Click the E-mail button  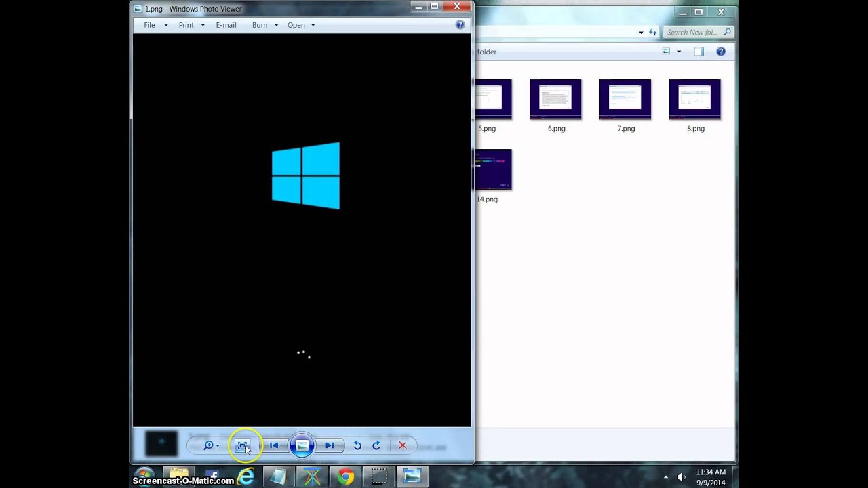(x=226, y=25)
